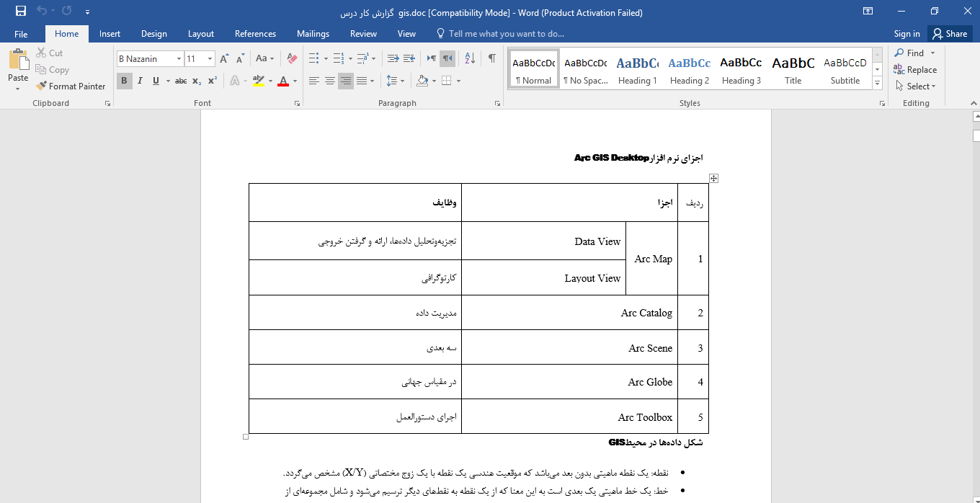Apply the Heading 1 style
This screenshot has width=980, height=503.
point(638,69)
